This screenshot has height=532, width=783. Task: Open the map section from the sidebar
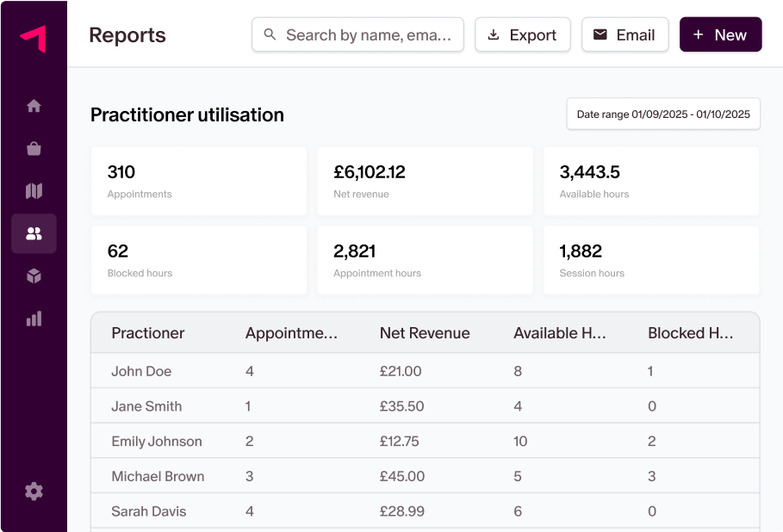click(x=34, y=190)
